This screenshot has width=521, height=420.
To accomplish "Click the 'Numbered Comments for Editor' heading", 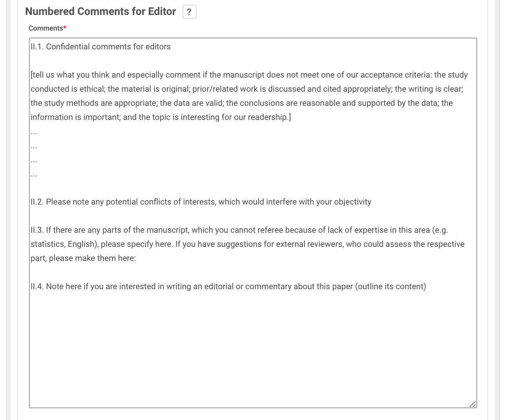I will (100, 11).
